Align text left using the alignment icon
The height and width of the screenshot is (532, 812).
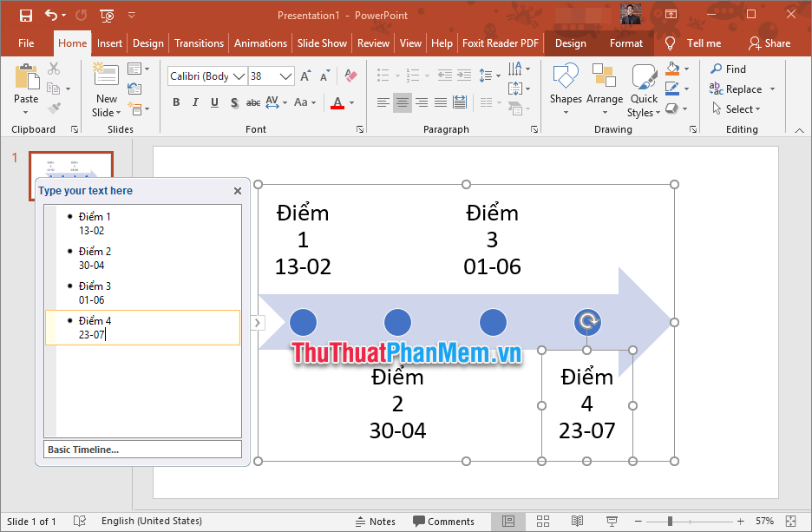(x=383, y=102)
